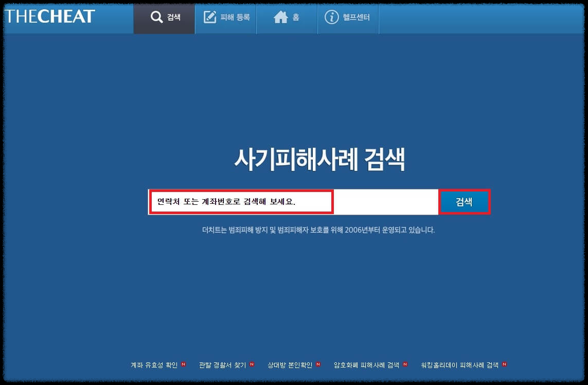
Task: Click the N badge next to 워킹홀리데이 link
Action: [505, 364]
